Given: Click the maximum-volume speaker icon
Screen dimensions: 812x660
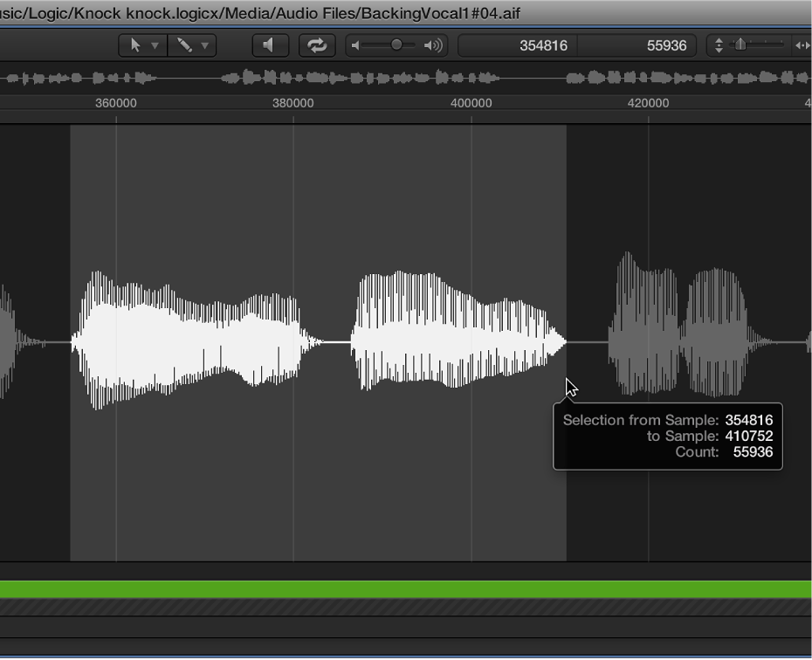Looking at the screenshot, I should coord(430,45).
